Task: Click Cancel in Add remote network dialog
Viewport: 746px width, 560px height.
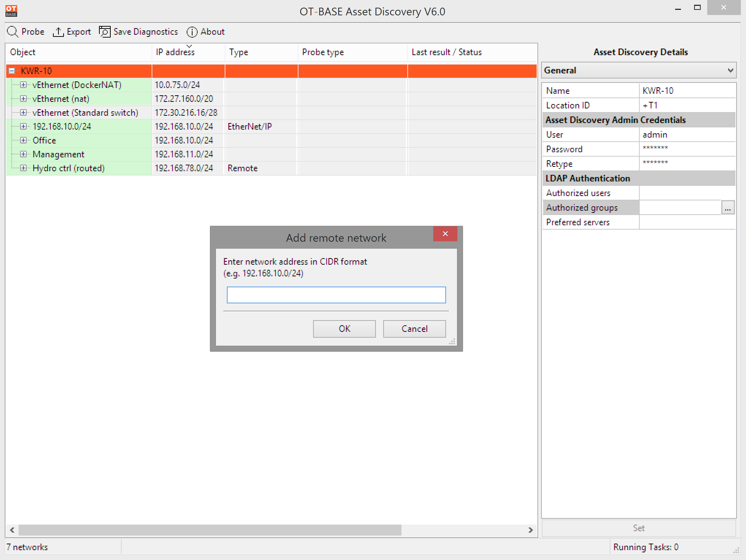Action: 414,329
